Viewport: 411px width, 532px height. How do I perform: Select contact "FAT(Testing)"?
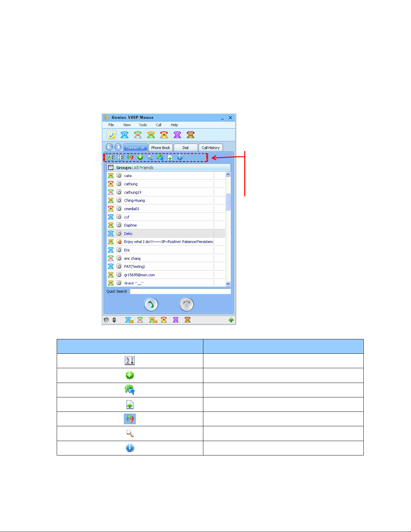pyautogui.click(x=166, y=267)
